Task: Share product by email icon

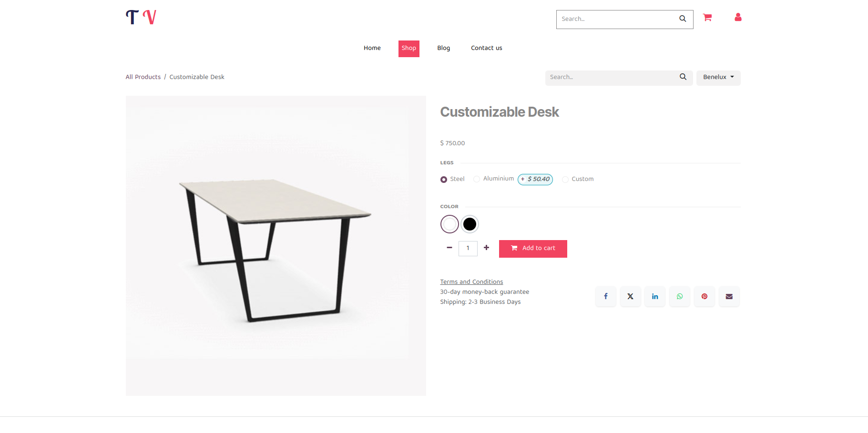Action: (x=729, y=296)
